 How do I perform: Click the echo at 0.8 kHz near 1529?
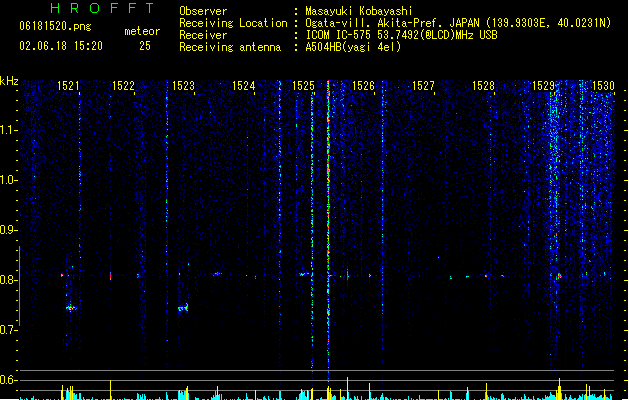(558, 276)
